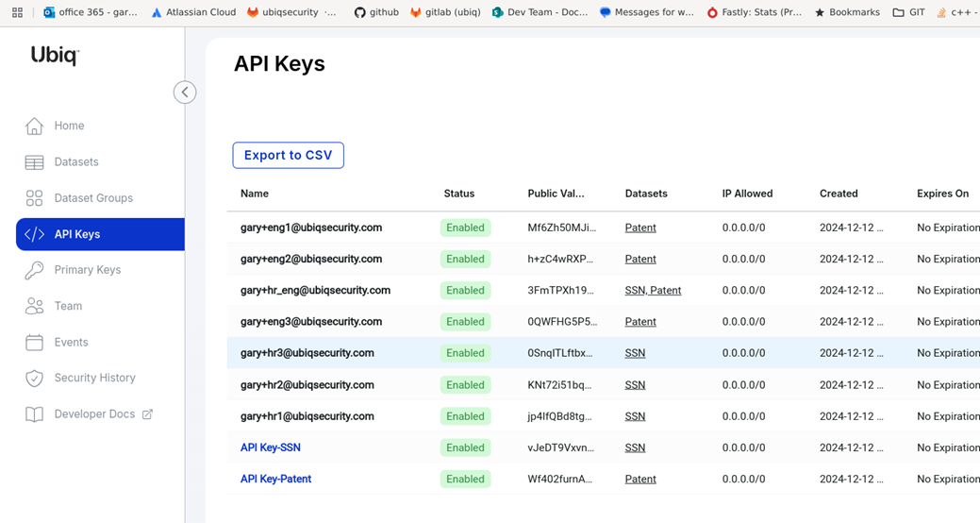
Task: Open the browser apps grid icon
Action: [x=17, y=12]
